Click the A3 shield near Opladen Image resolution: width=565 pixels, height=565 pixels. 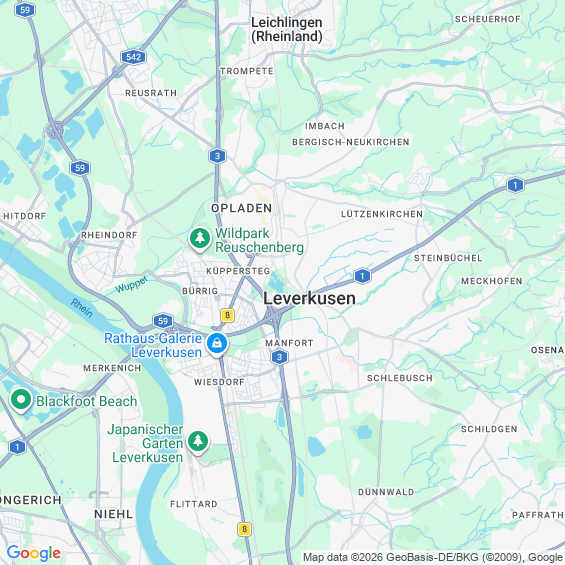217,156
